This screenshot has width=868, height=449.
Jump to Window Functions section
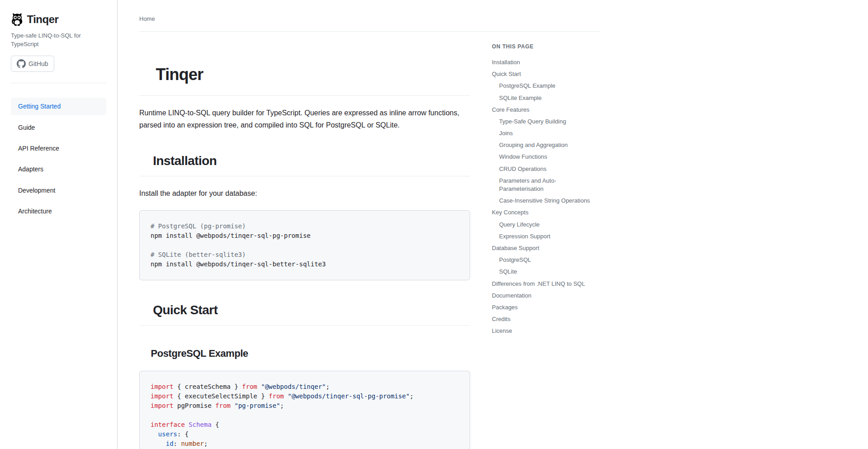point(523,157)
